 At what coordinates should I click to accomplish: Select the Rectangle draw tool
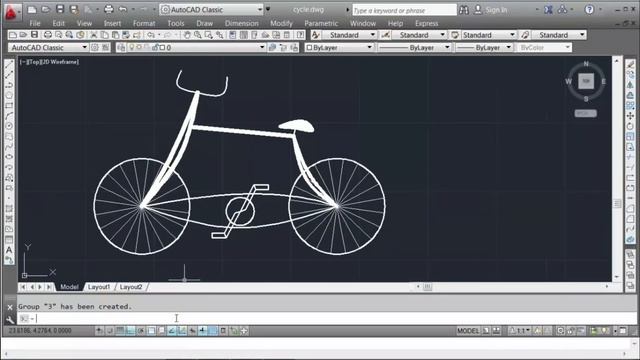pos(9,106)
